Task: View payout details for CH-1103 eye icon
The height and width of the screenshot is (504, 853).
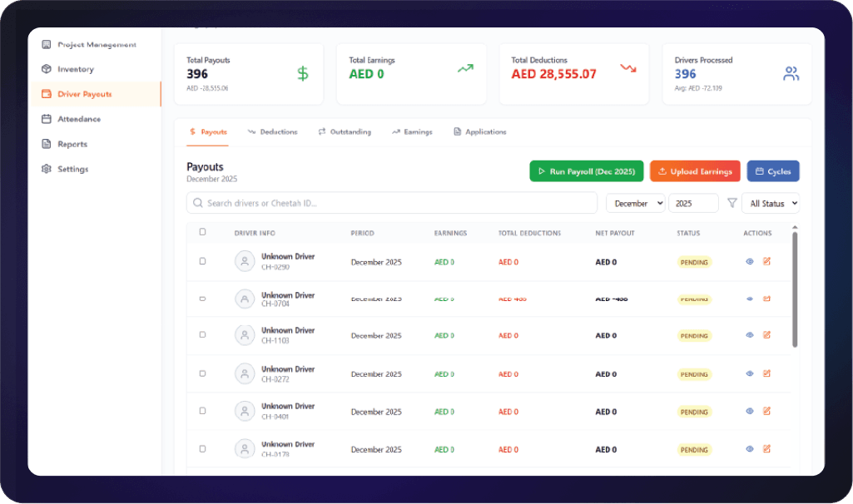Action: [x=750, y=335]
